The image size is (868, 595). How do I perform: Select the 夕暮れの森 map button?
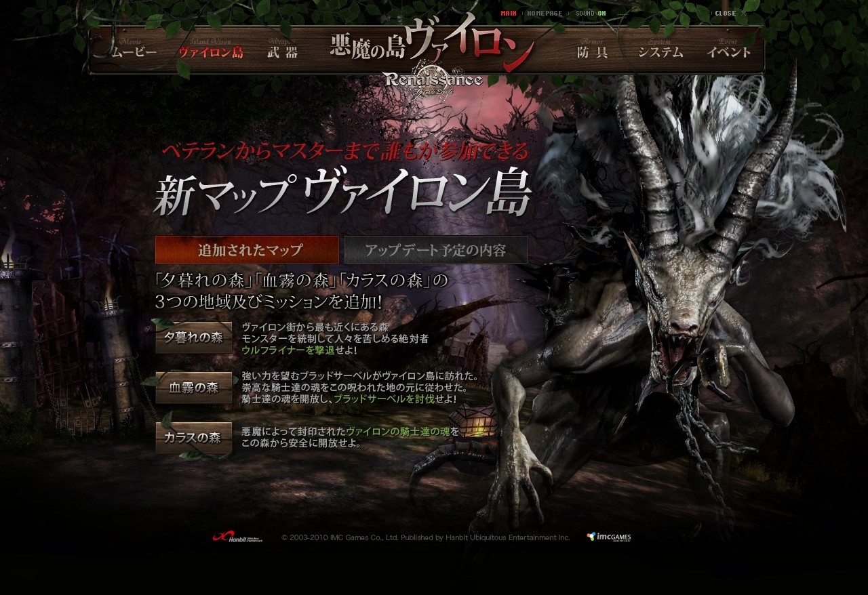click(194, 337)
